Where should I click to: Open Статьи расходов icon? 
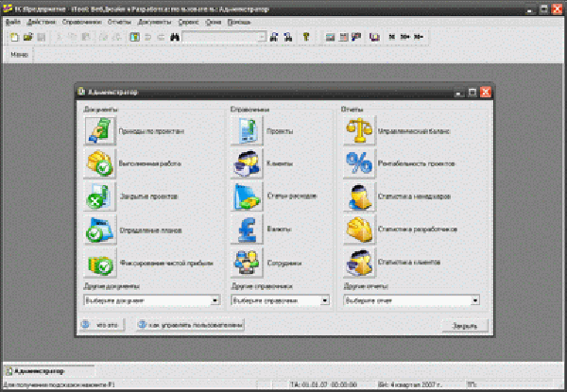tap(247, 196)
